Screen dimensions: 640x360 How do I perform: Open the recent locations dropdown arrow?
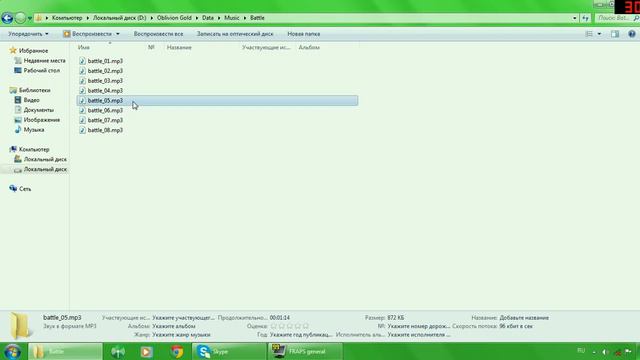click(29, 18)
